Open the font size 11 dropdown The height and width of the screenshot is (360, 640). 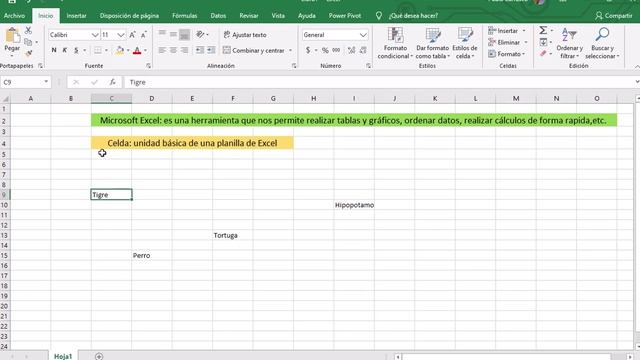[x=121, y=35]
